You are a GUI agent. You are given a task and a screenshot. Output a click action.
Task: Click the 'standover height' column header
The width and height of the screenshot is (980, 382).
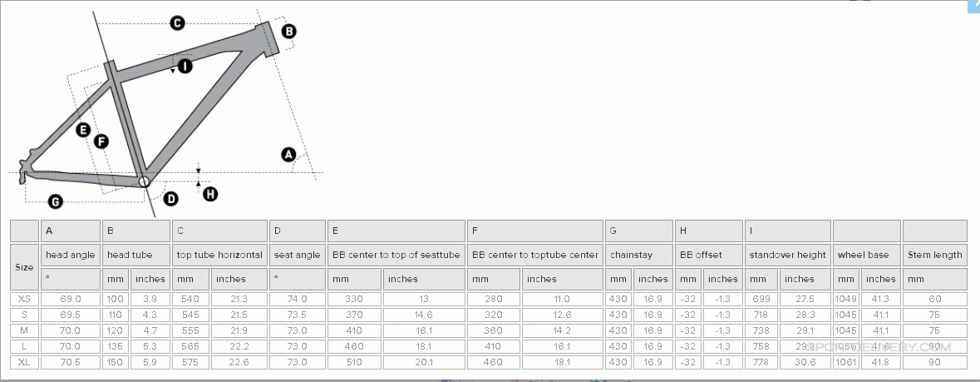point(787,255)
